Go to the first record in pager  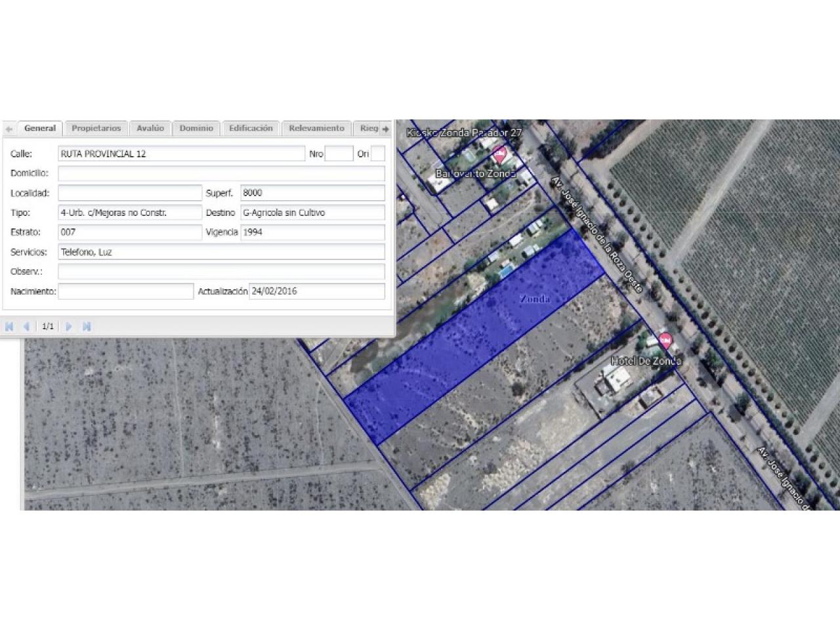pyautogui.click(x=9, y=326)
